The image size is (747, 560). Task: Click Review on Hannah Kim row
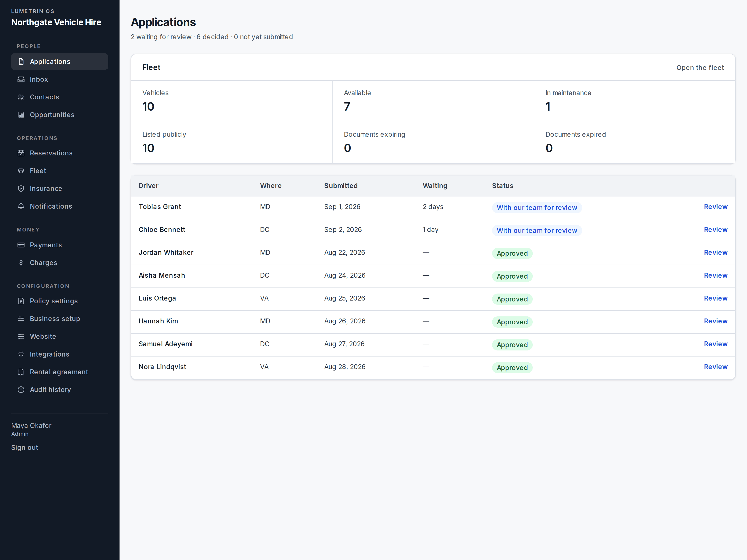[x=715, y=321]
